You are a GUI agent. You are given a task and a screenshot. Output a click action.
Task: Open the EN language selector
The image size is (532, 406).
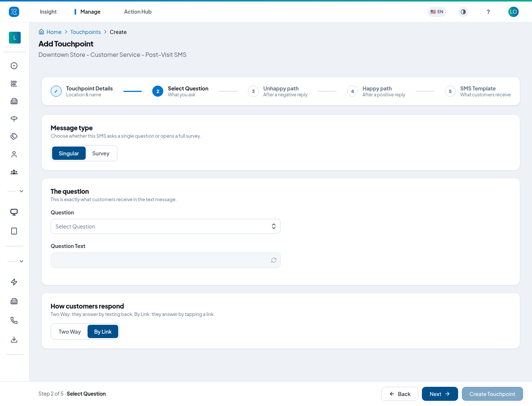(x=437, y=12)
